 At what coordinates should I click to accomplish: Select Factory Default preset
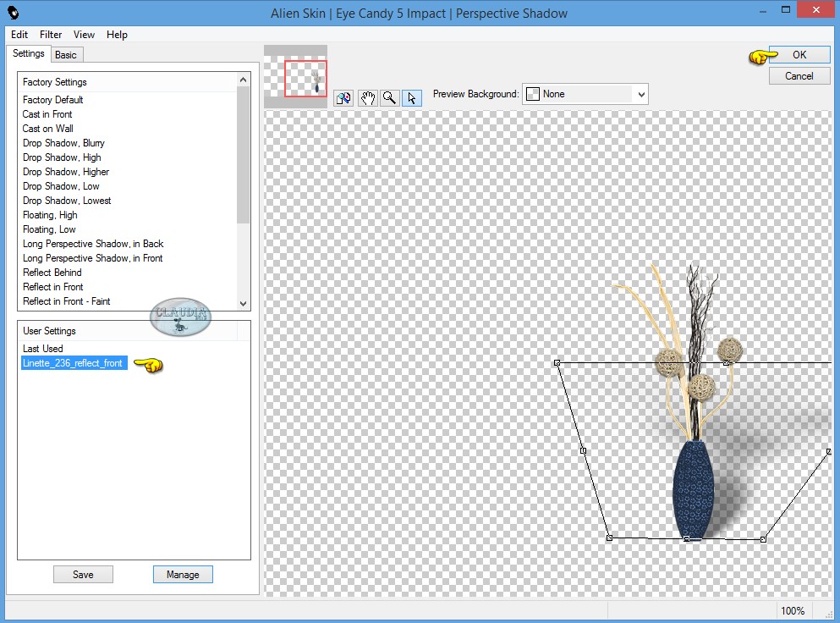(53, 100)
